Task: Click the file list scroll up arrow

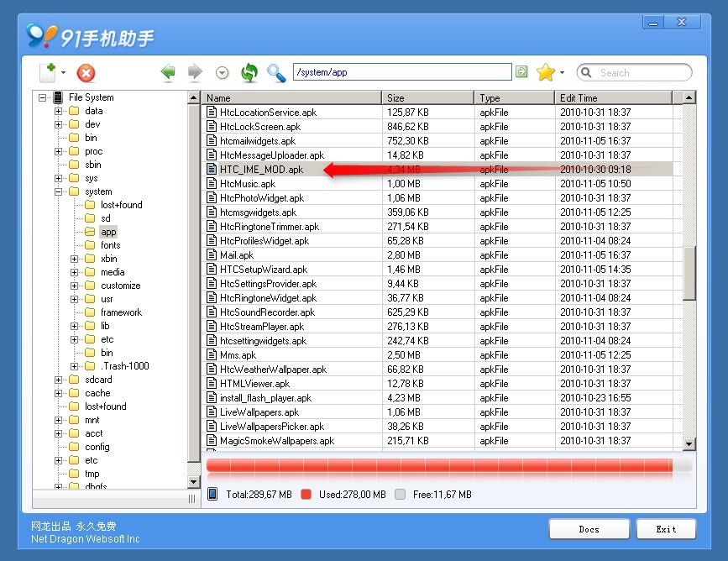Action: pyautogui.click(x=689, y=97)
